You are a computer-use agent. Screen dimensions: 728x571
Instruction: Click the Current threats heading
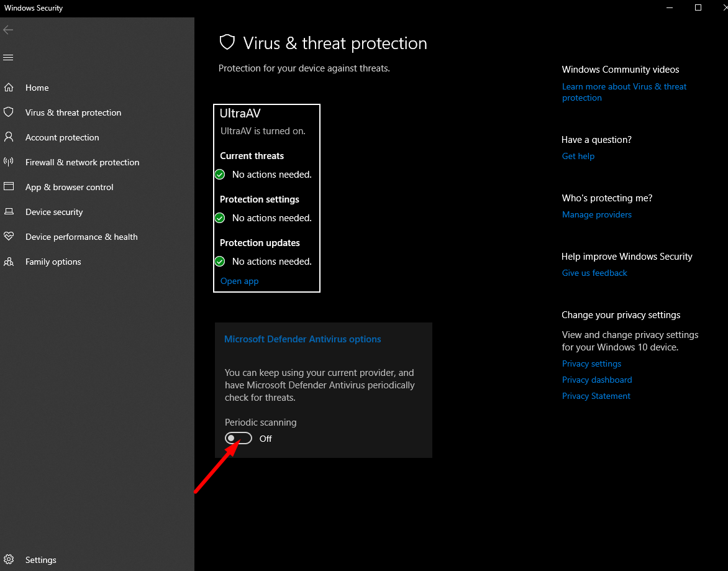(x=252, y=156)
